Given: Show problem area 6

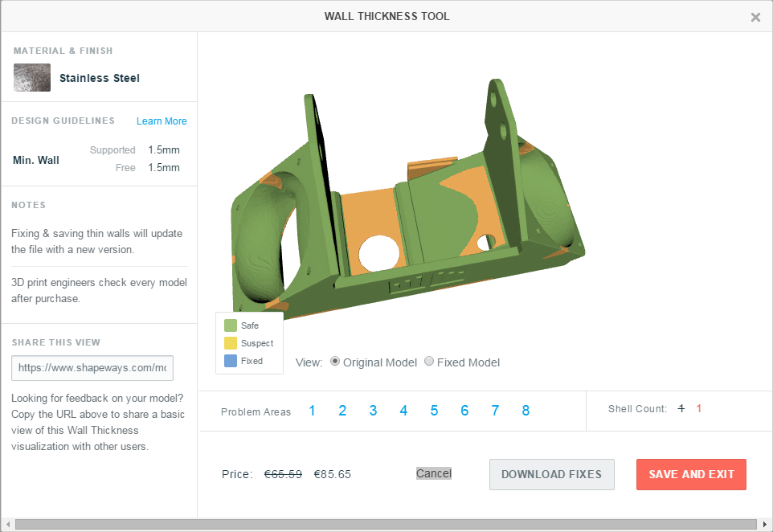Looking at the screenshot, I should pos(464,410).
